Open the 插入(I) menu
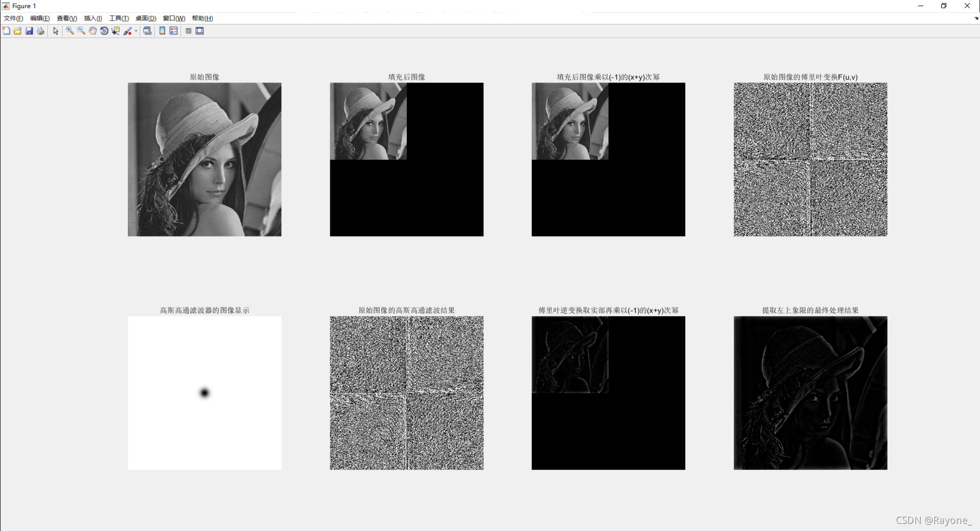The height and width of the screenshot is (531, 980). [x=93, y=18]
